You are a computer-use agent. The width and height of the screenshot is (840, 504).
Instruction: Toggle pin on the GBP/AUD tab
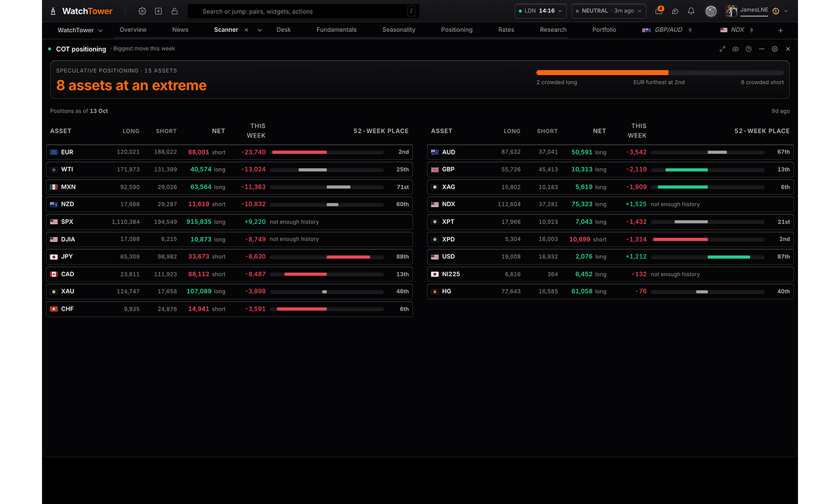point(690,30)
